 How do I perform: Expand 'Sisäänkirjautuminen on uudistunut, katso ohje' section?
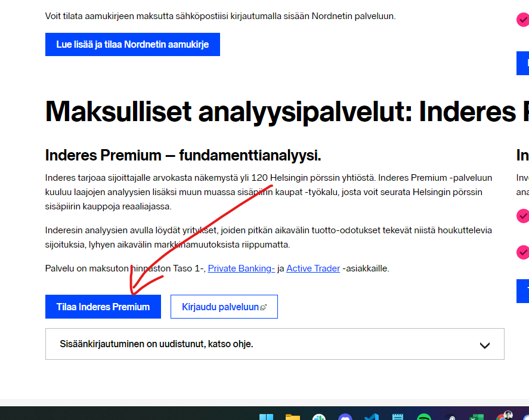[274, 344]
